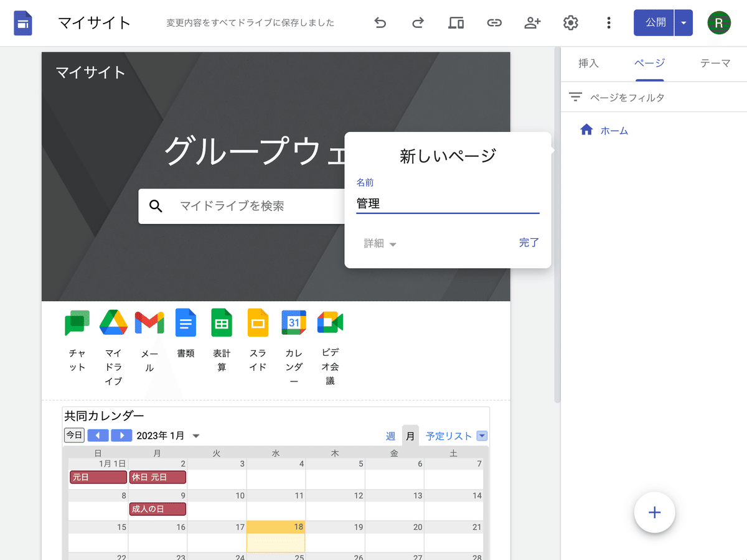747x560 pixels.
Task: Click the page vertical scrollbar
Action: tap(557, 224)
